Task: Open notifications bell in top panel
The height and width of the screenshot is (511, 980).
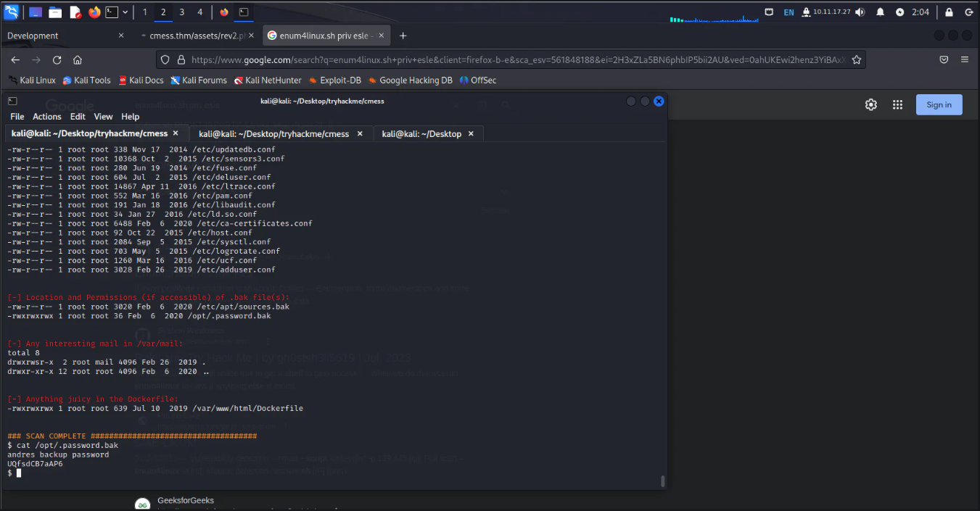Action: pos(880,12)
